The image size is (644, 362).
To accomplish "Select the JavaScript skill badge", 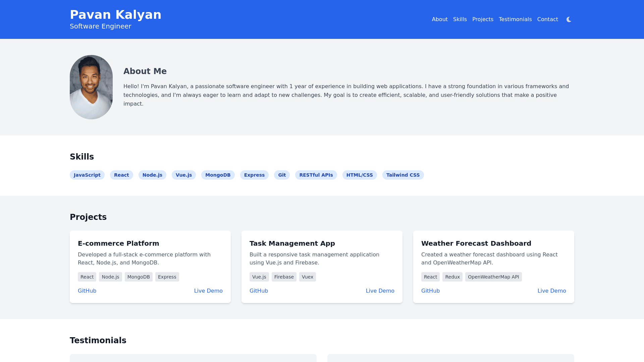I will 87,175.
